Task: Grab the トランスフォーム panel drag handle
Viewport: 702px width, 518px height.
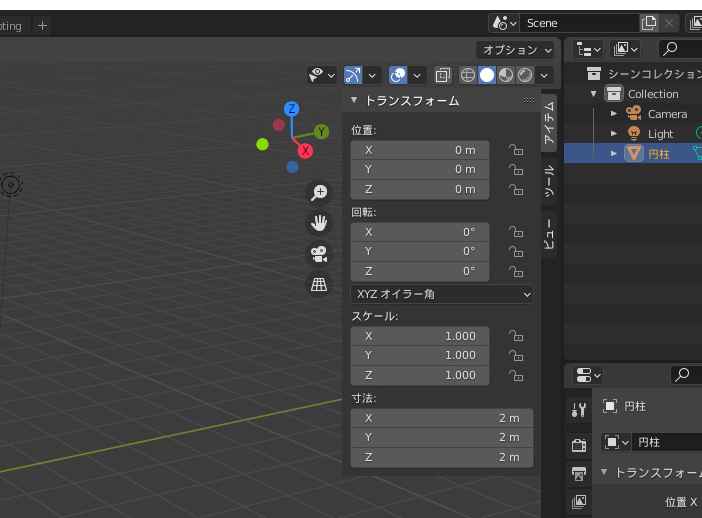Action: pos(529,100)
